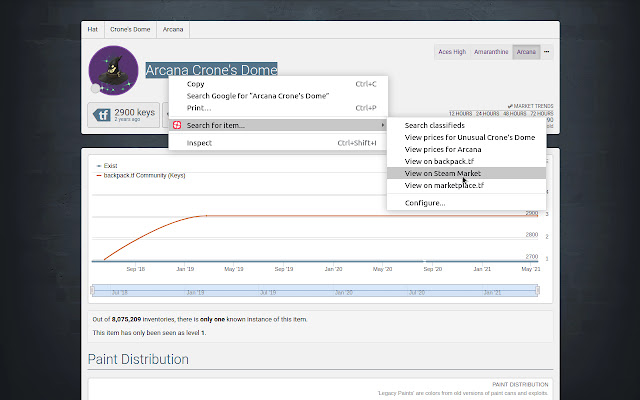Choose View on marketplace.tf

467,185
